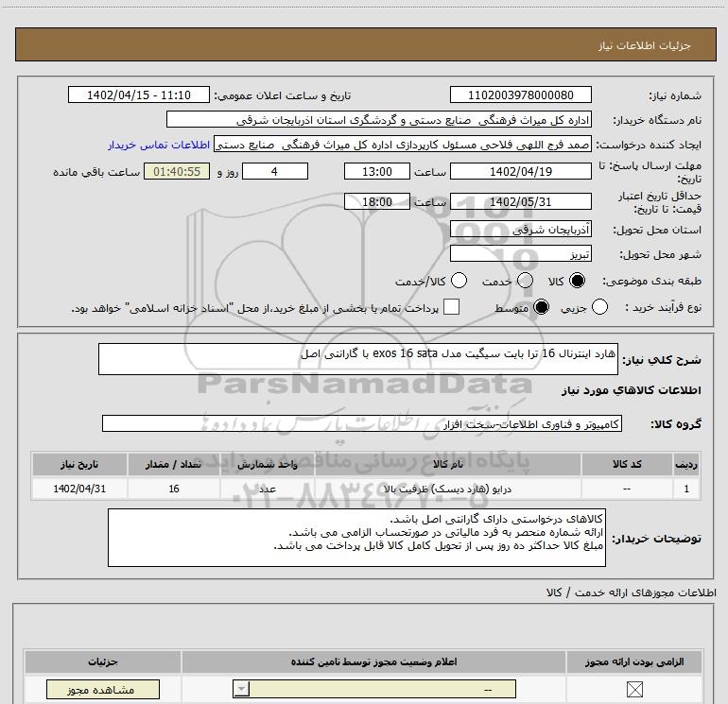The image size is (728, 704).
Task: Click the مشاهده مجوز button
Action: pos(103,690)
